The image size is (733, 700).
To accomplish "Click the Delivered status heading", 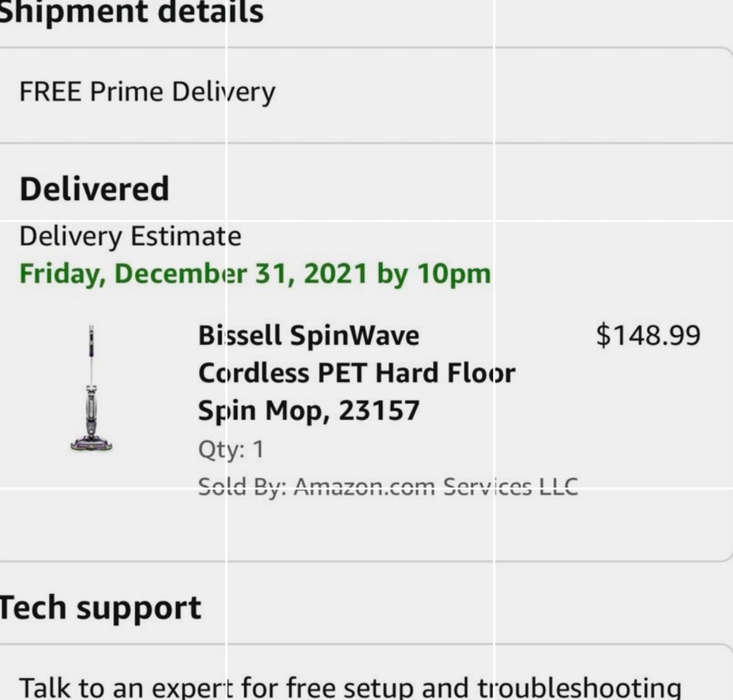I will pos(94,189).
